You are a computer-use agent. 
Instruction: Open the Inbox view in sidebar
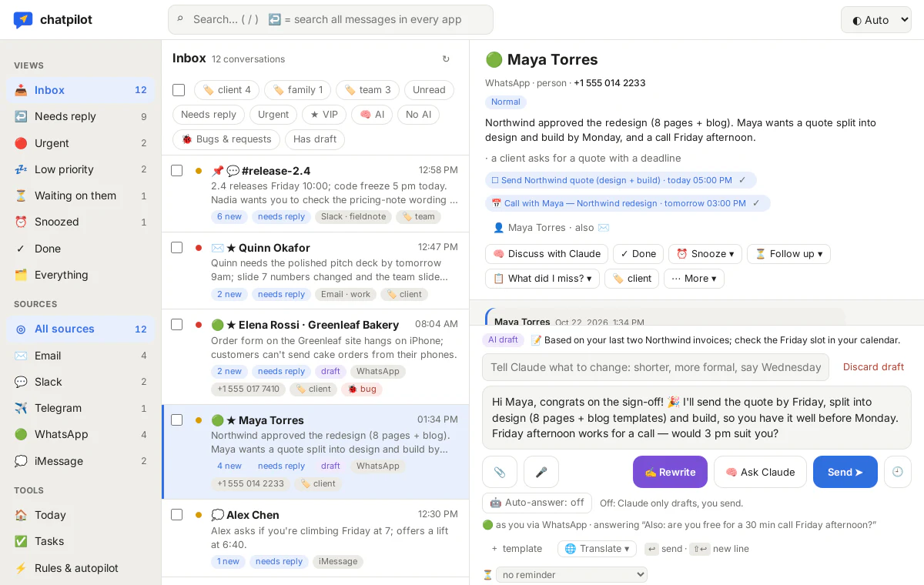pos(81,90)
